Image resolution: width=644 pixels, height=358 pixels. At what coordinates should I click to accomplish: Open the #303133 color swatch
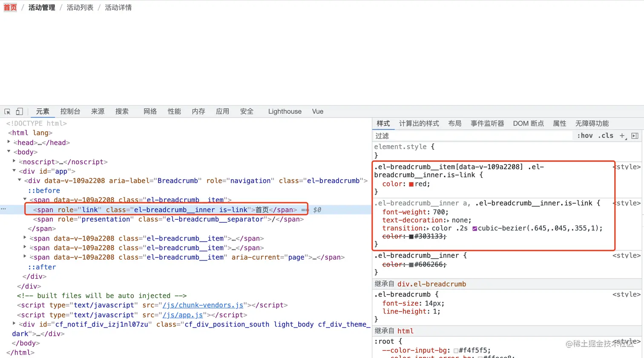click(x=411, y=237)
